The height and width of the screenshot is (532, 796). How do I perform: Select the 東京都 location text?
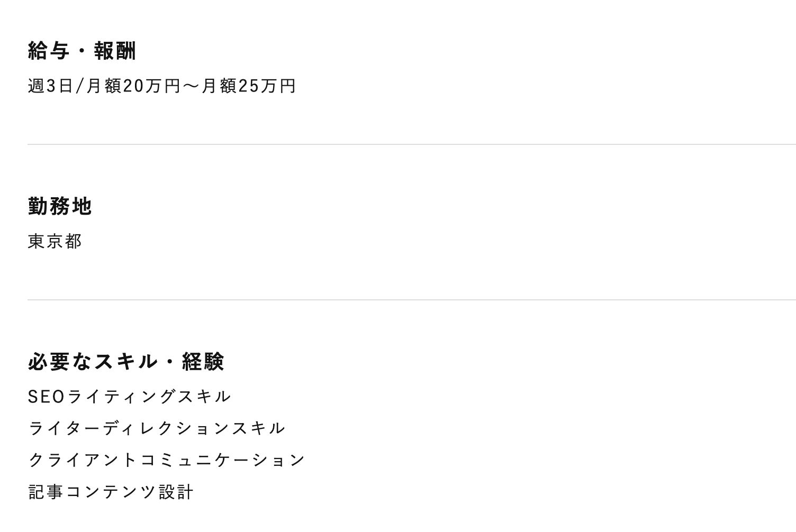click(55, 241)
